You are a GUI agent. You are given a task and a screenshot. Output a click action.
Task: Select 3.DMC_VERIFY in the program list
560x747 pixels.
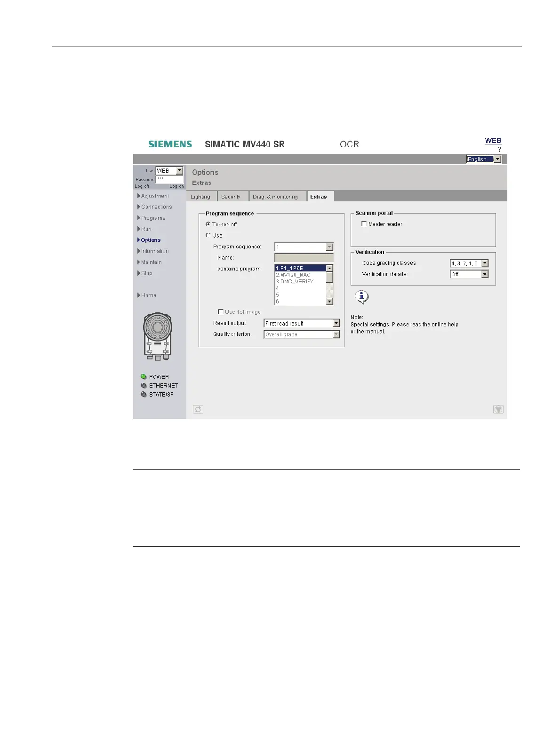(300, 281)
